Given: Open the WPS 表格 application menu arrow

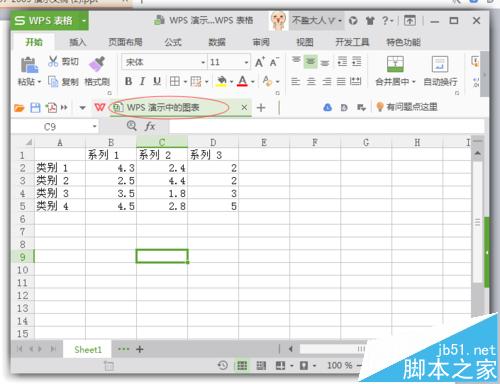Looking at the screenshot, I should 84,21.
